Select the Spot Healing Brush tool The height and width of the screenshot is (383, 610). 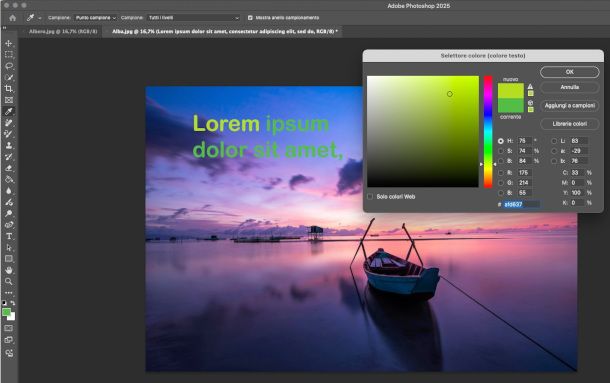(x=9, y=123)
